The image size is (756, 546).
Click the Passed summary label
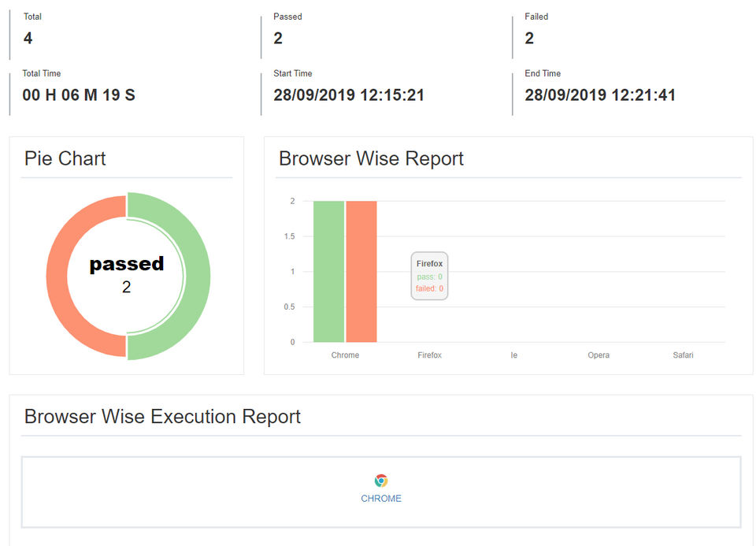(x=287, y=17)
